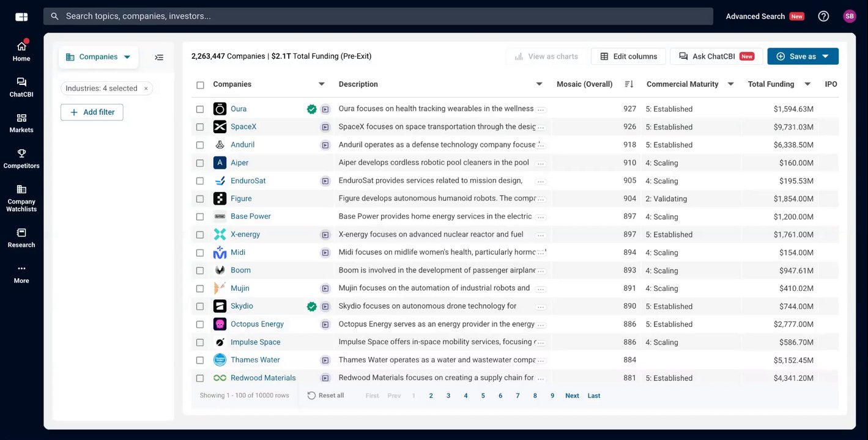Viewport: 868px width, 440px height.
Task: Open the Impulse Space company link
Action: (256, 342)
